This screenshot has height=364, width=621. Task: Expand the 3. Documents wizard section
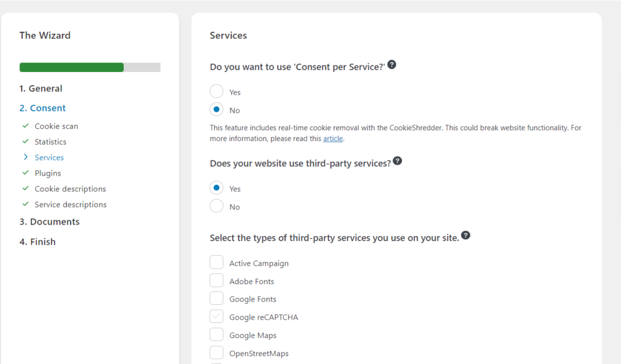coord(49,222)
